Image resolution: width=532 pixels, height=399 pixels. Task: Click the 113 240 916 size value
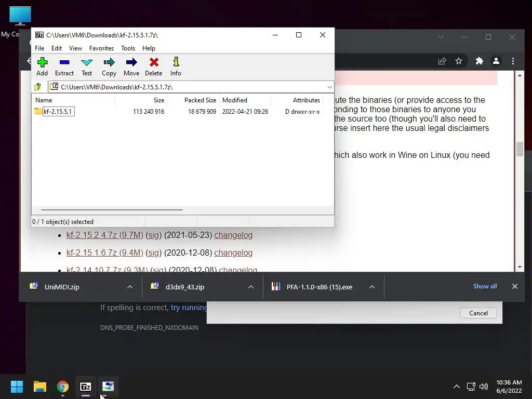click(149, 112)
